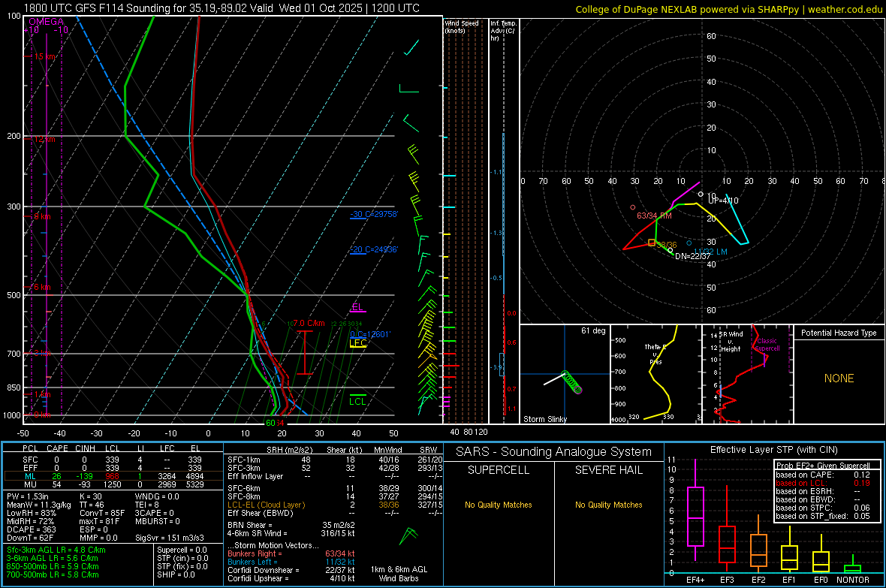Click the 12 km height marker

click(x=44, y=139)
